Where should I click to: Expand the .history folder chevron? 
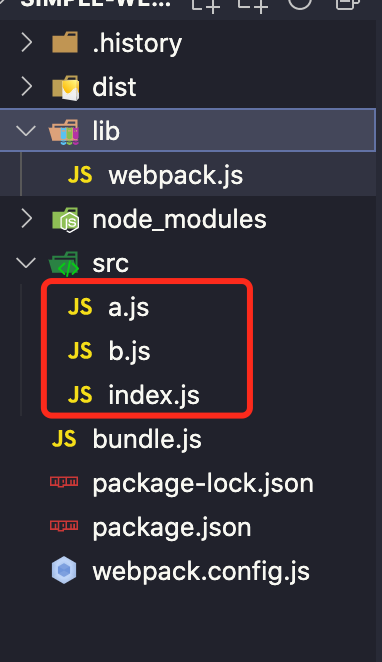26,43
